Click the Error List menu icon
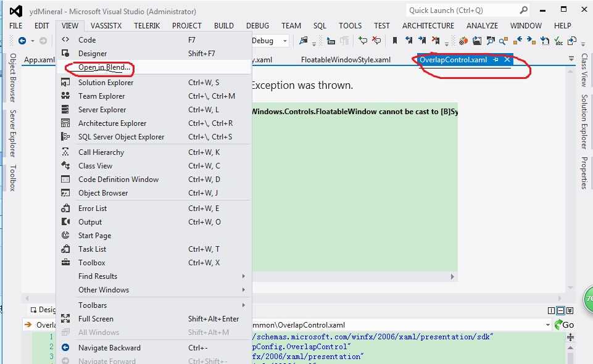This screenshot has height=364, width=593. 65,209
